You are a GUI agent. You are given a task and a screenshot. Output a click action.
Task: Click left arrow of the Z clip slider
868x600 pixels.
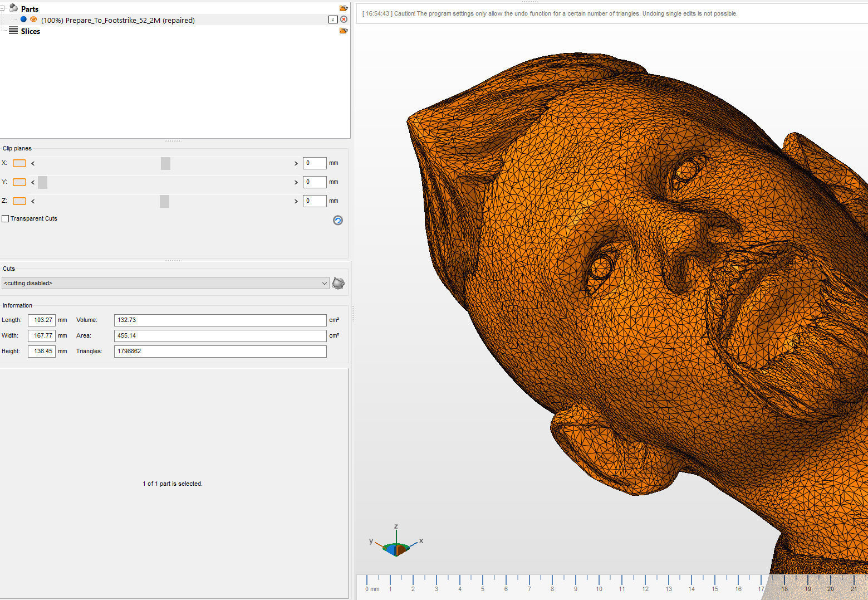pyautogui.click(x=33, y=201)
